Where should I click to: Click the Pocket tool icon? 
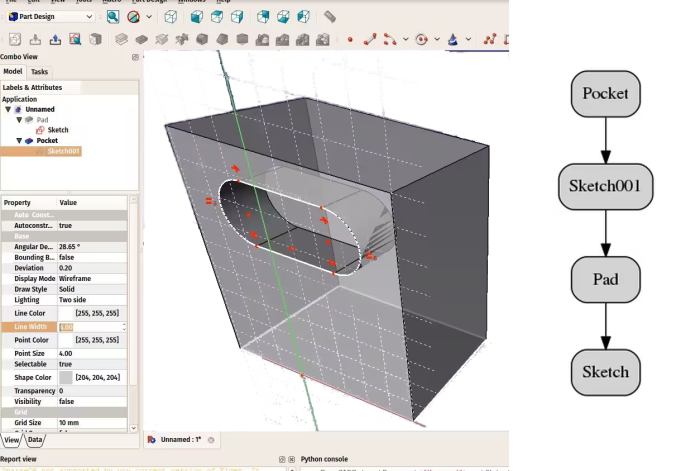(142, 39)
